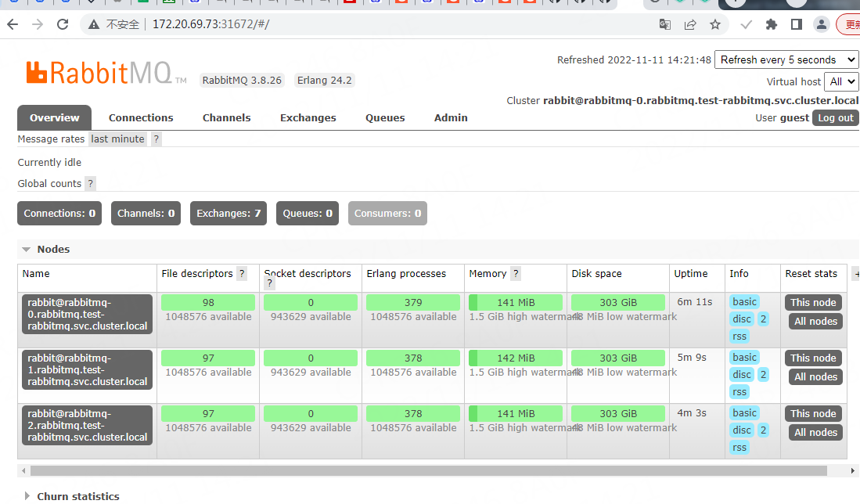Click the browser forward arrow
The image size is (860, 504).
click(38, 24)
